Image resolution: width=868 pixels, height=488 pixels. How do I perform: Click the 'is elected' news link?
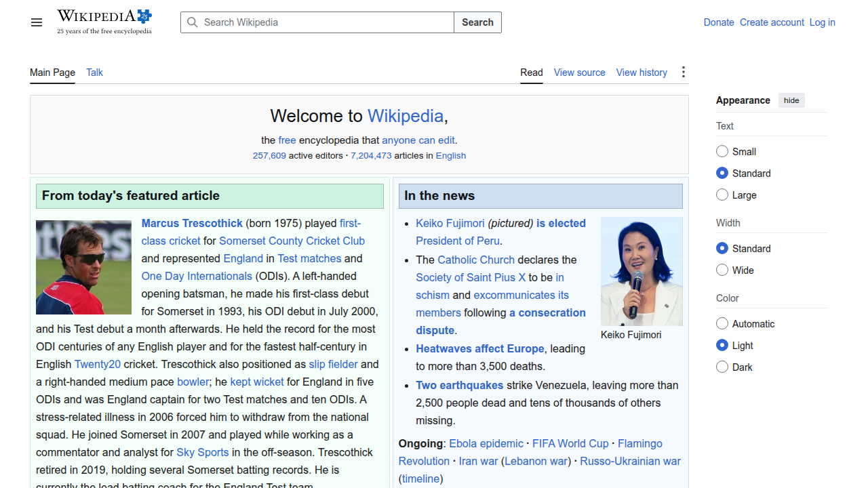561,223
